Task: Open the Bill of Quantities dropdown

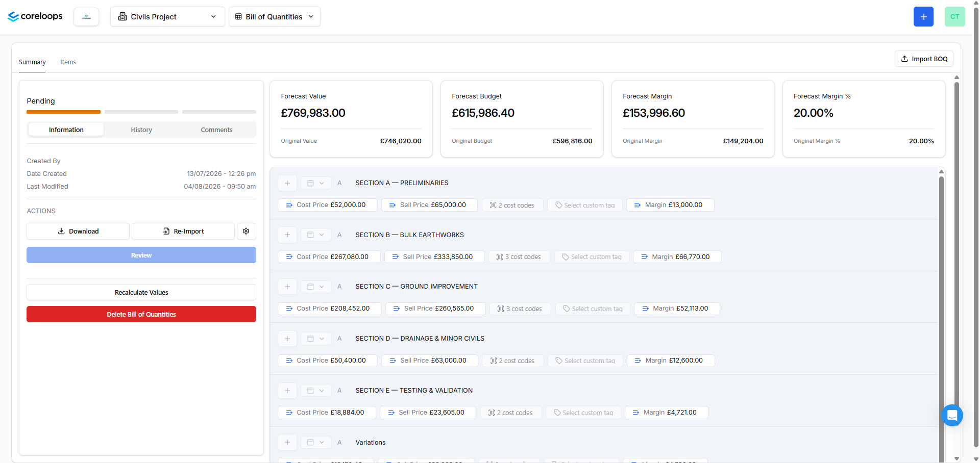Action: 275,17
